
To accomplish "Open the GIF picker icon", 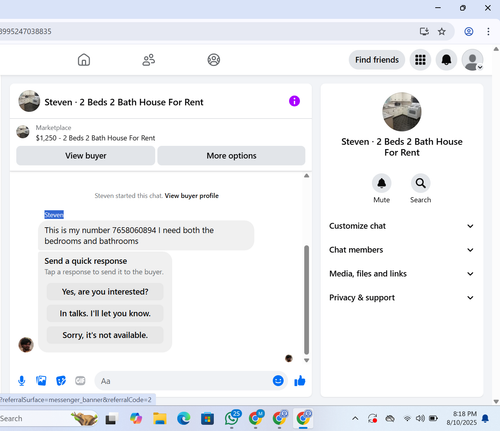I will point(80,381).
